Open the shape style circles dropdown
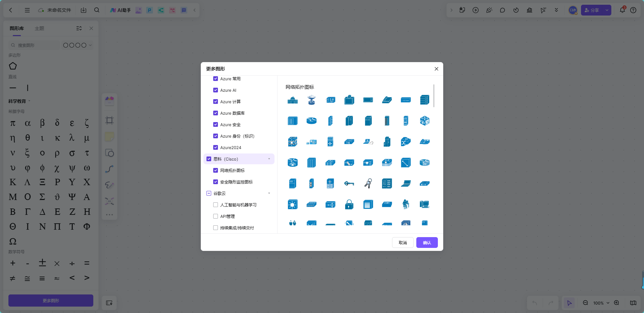This screenshot has height=313, width=644. 77,45
